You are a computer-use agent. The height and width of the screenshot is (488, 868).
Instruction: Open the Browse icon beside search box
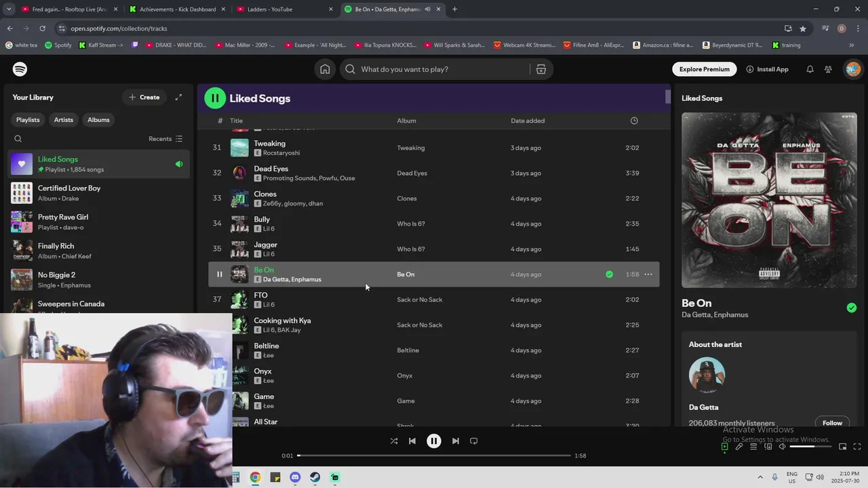coord(541,69)
